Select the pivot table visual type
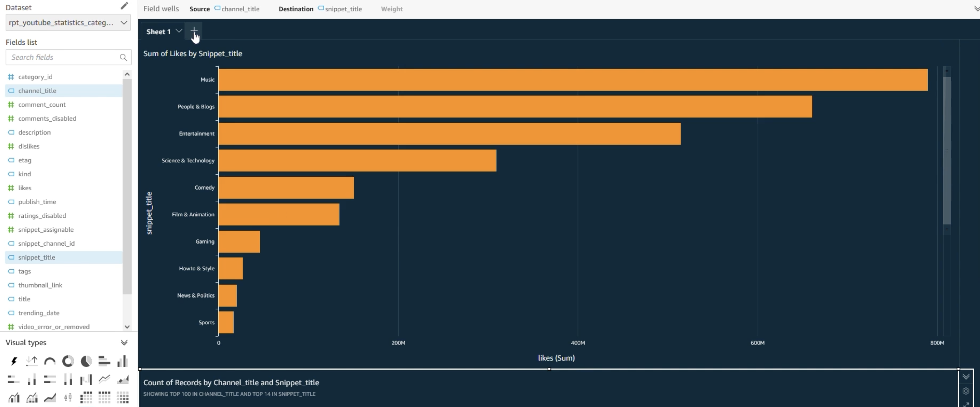 (x=86, y=397)
